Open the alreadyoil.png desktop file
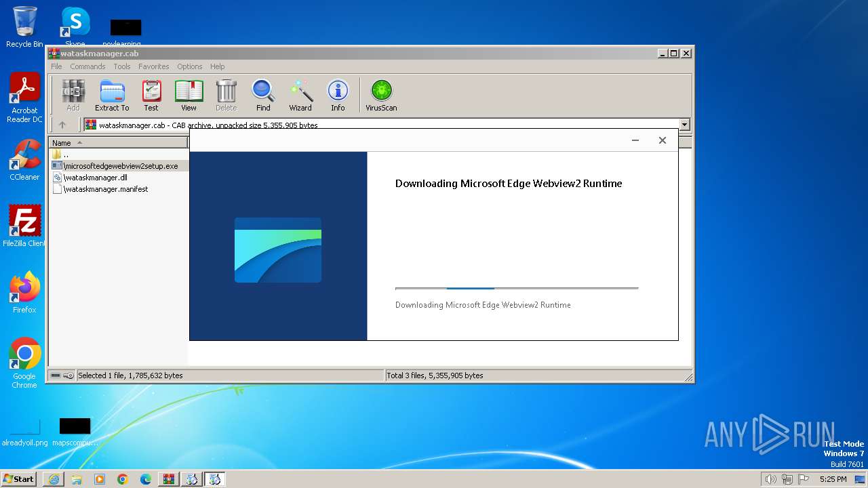This screenshot has width=868, height=488. (24, 432)
